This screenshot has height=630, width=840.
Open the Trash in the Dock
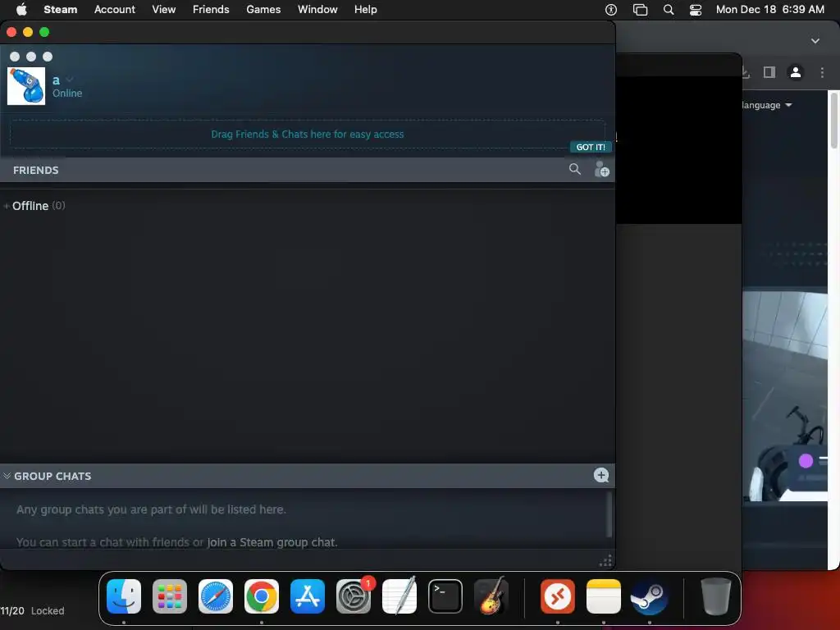pos(715,596)
